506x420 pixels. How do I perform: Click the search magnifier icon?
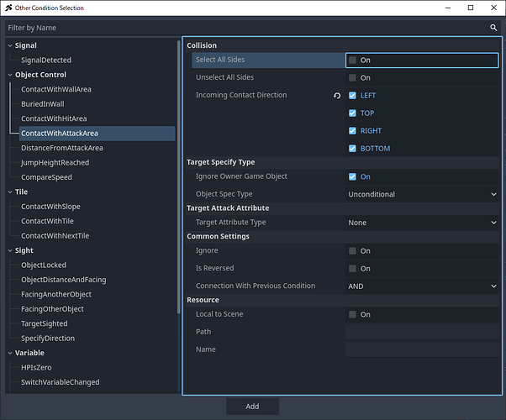pos(494,27)
